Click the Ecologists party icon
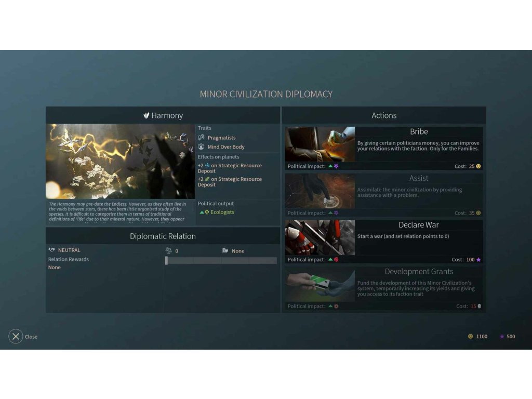Screen dimensions: 532x399 tap(207, 212)
